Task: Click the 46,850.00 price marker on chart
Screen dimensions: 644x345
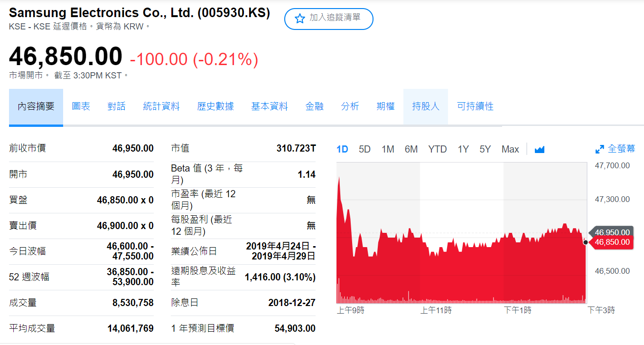Action: tap(612, 242)
